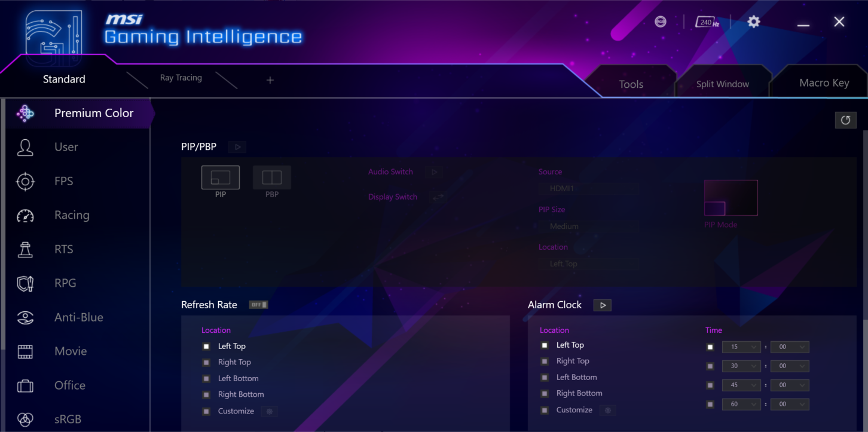Viewport: 868px width, 432px height.
Task: Open the Source dropdown showing HDMI1
Action: pyautogui.click(x=588, y=188)
